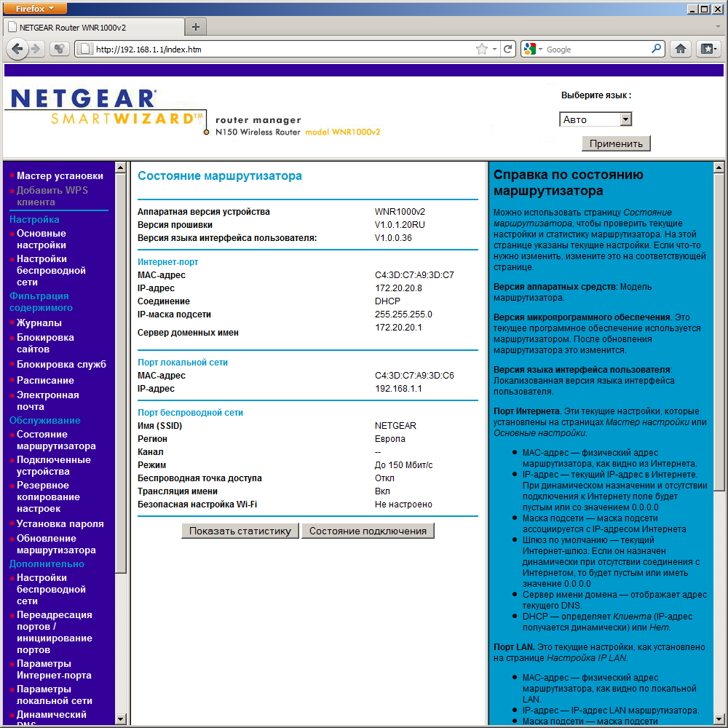Reload the page with the refresh icon
This screenshot has width=728, height=728.
[x=507, y=49]
